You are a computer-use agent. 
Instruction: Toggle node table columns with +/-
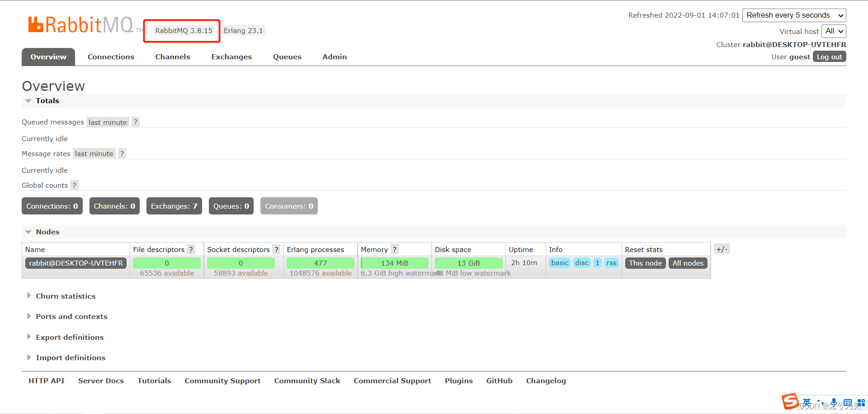tap(722, 249)
